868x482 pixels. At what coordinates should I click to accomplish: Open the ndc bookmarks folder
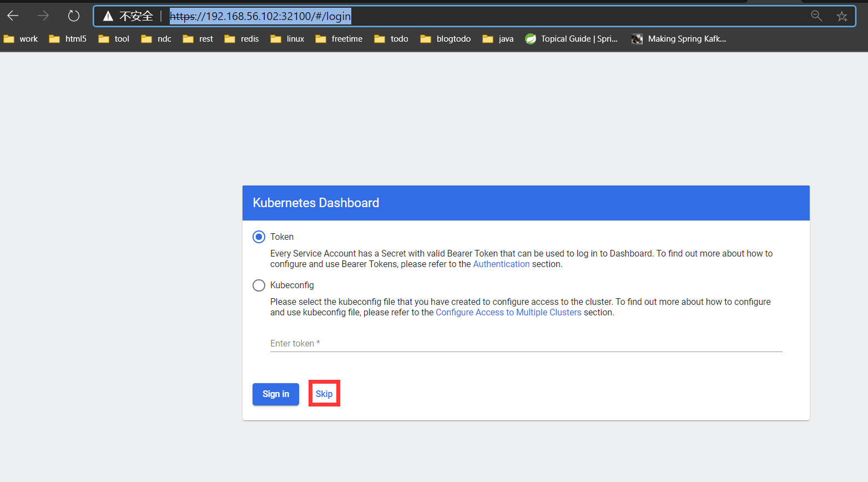[x=156, y=39]
